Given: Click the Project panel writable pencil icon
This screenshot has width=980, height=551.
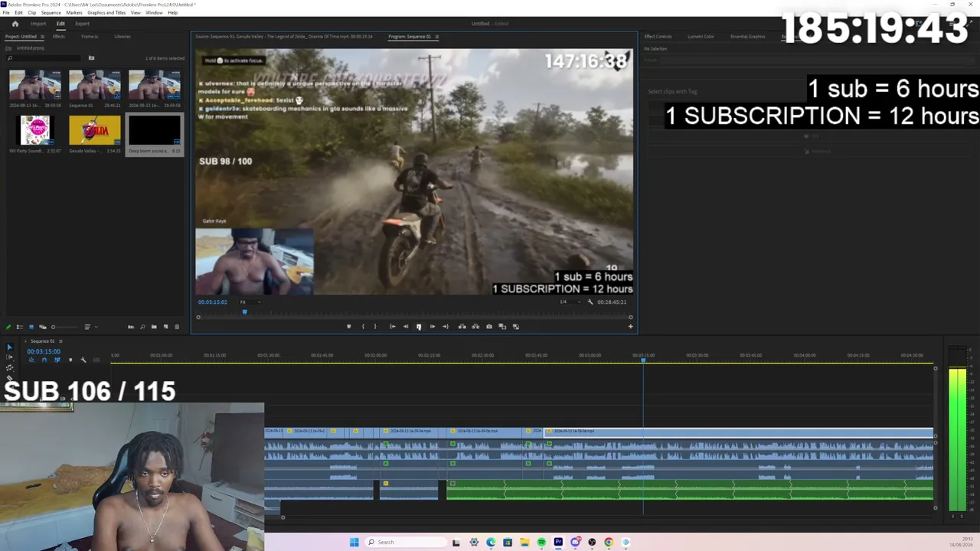Looking at the screenshot, I should coord(9,328).
